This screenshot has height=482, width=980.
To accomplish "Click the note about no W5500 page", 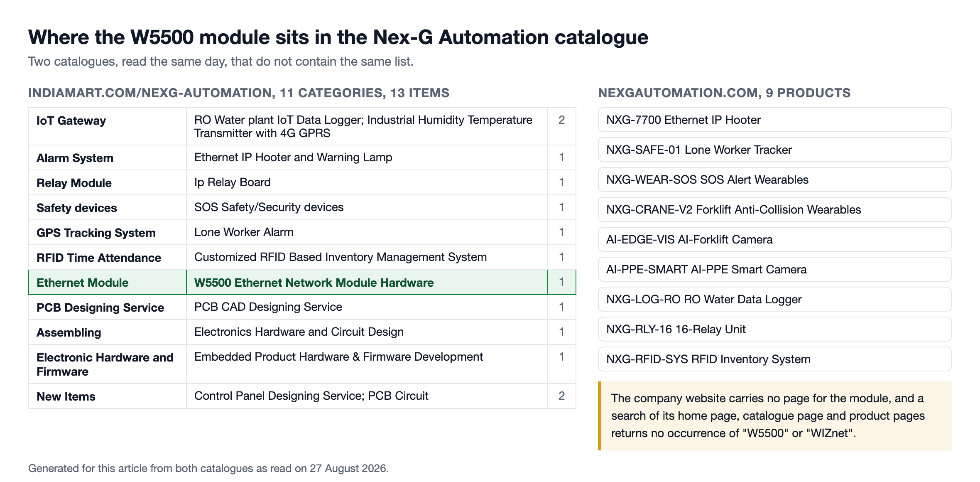I will (x=774, y=416).
